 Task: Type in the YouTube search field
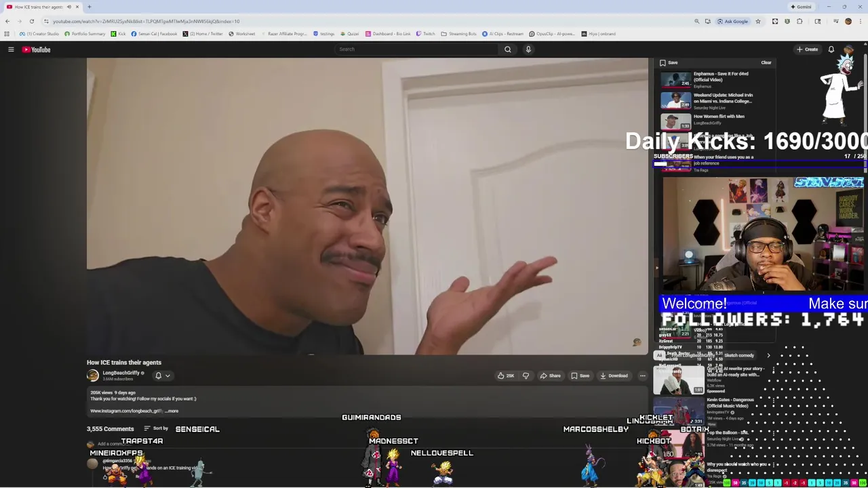417,49
